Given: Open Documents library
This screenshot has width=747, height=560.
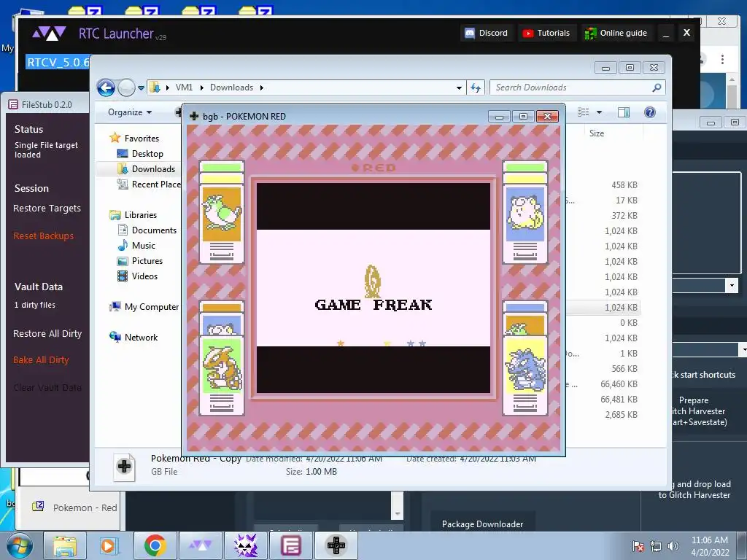Looking at the screenshot, I should point(147,230).
